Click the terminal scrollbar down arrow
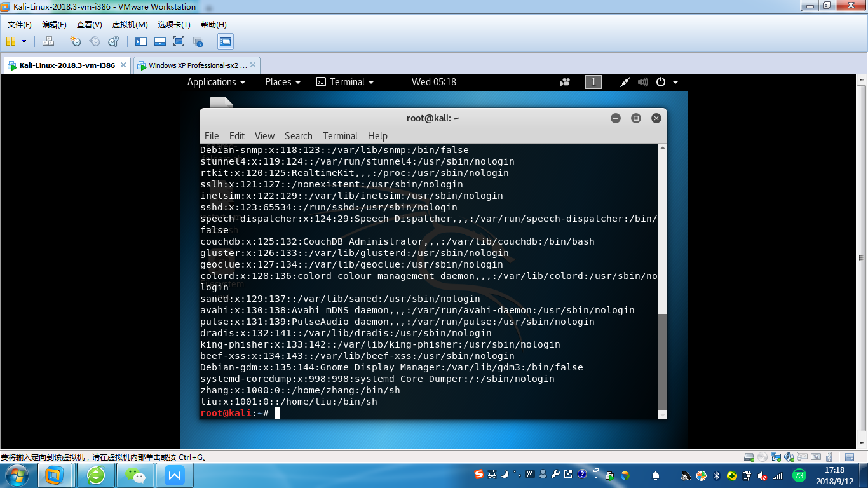Image resolution: width=868 pixels, height=488 pixels. (663, 415)
